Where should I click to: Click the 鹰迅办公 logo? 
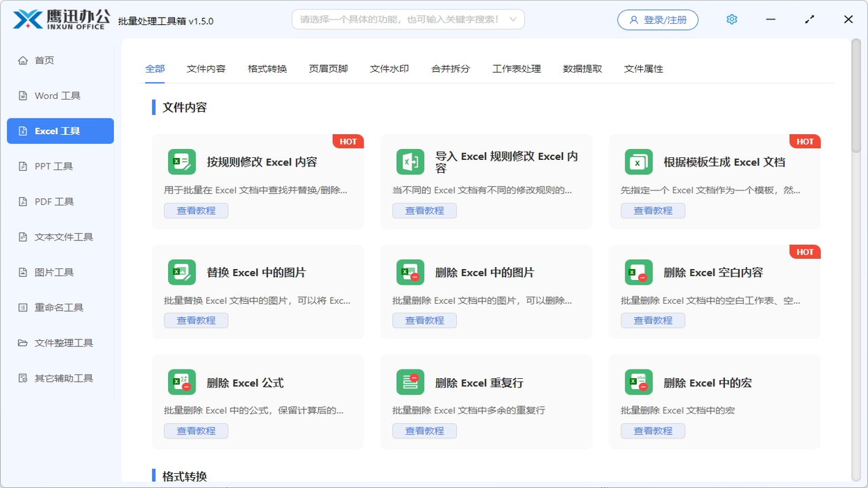[61, 19]
